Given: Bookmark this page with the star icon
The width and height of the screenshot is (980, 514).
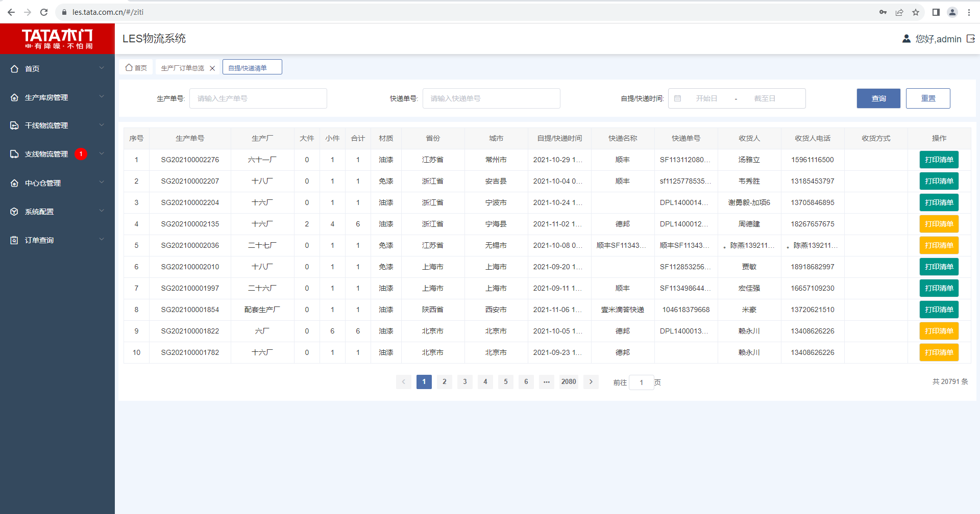Looking at the screenshot, I should click(x=916, y=12).
